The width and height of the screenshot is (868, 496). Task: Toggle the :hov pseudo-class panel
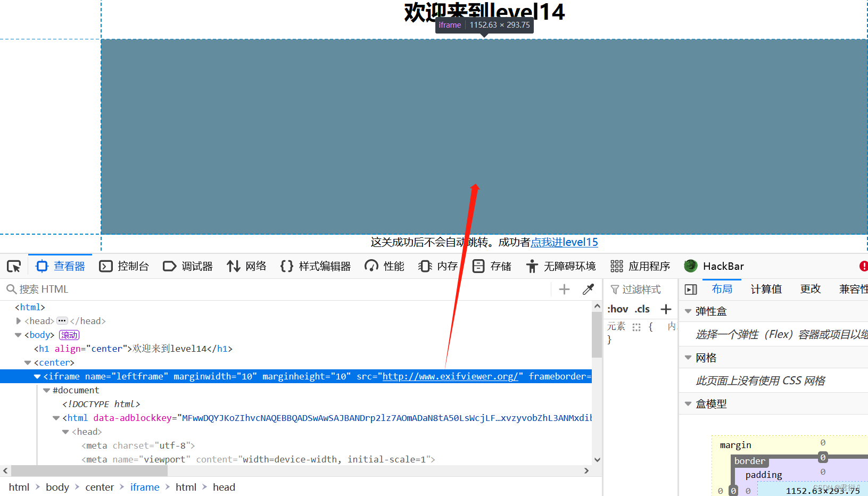pyautogui.click(x=617, y=309)
